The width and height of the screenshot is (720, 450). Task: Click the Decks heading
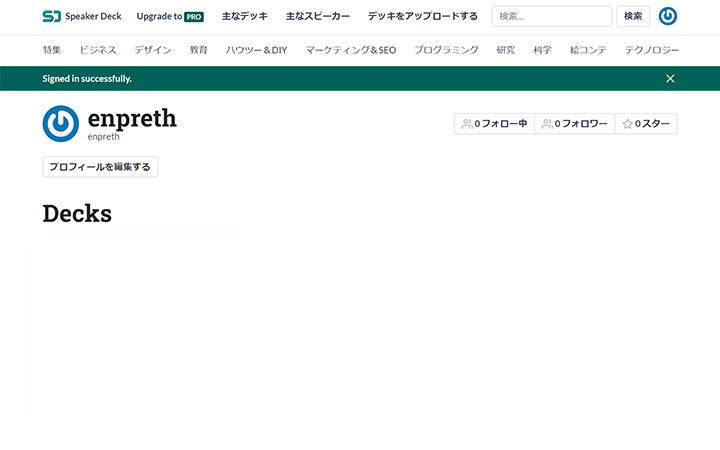pyautogui.click(x=77, y=214)
